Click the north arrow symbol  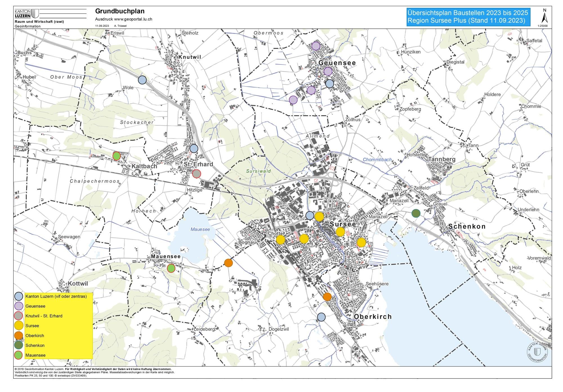(x=545, y=16)
